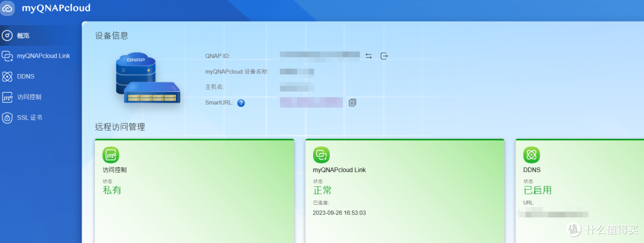The width and height of the screenshot is (644, 243).
Task: Click the 正常 status text
Action: click(323, 190)
